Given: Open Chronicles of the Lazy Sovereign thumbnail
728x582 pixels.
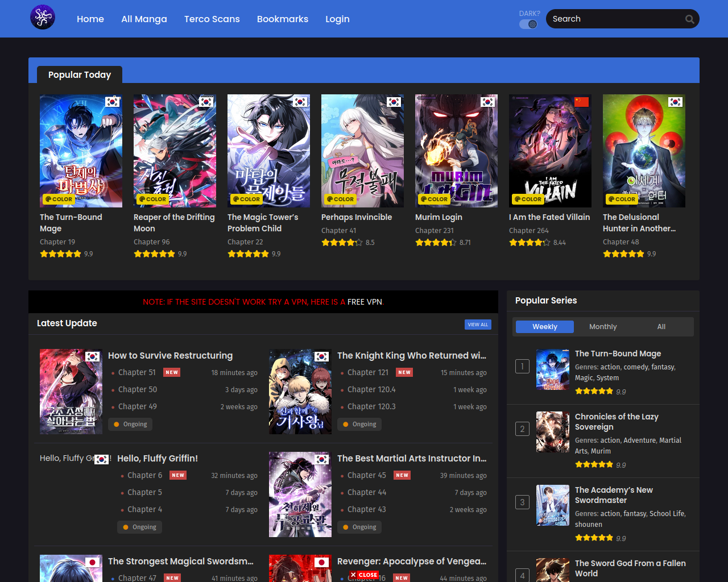Looking at the screenshot, I should [553, 432].
